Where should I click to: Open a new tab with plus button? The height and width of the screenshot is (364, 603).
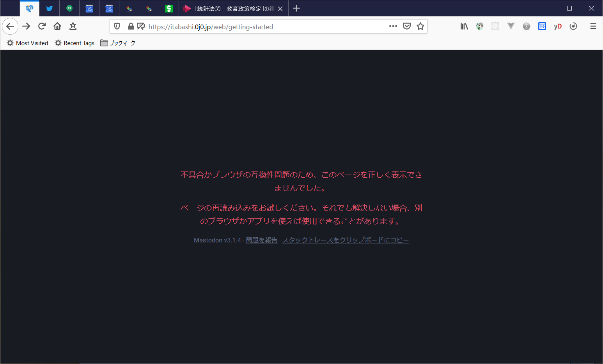[x=296, y=8]
